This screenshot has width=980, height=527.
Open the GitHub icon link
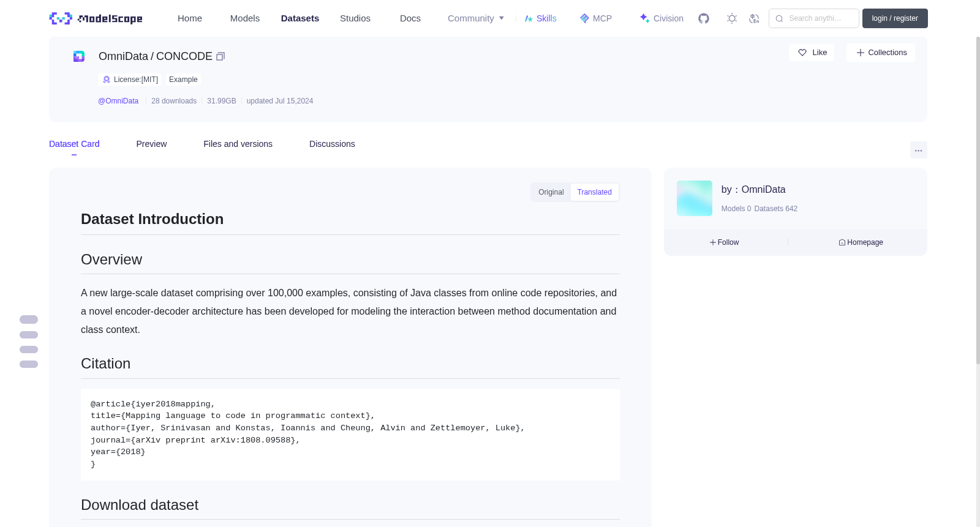(x=704, y=18)
